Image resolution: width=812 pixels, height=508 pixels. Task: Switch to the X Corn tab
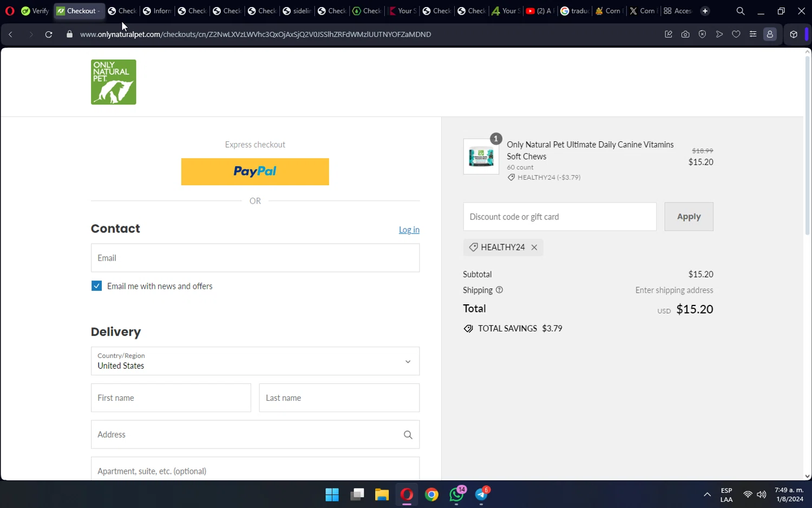pyautogui.click(x=642, y=11)
